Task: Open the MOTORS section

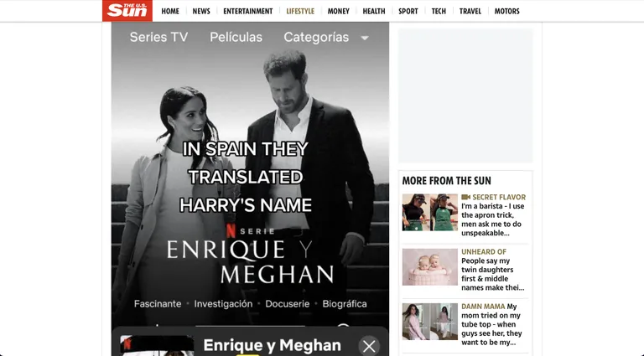Action: coord(506,11)
